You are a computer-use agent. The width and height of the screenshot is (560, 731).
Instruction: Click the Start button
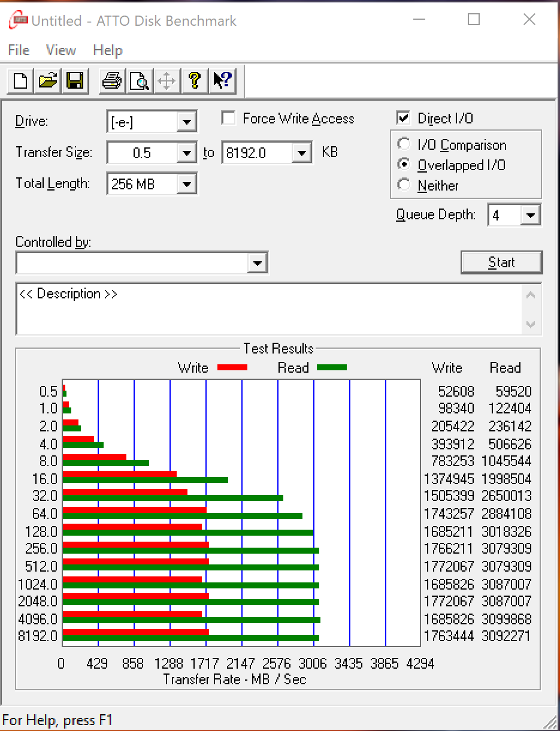(501, 262)
